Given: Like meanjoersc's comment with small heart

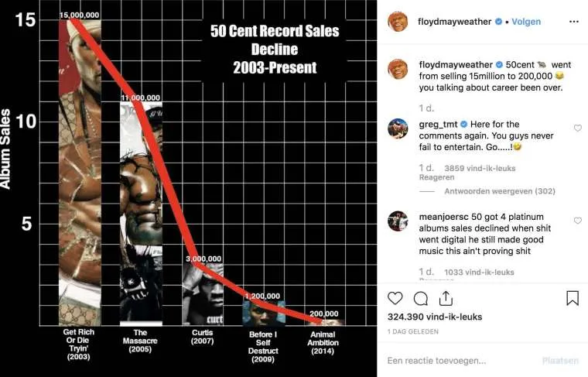Looking at the screenshot, I should click(577, 221).
